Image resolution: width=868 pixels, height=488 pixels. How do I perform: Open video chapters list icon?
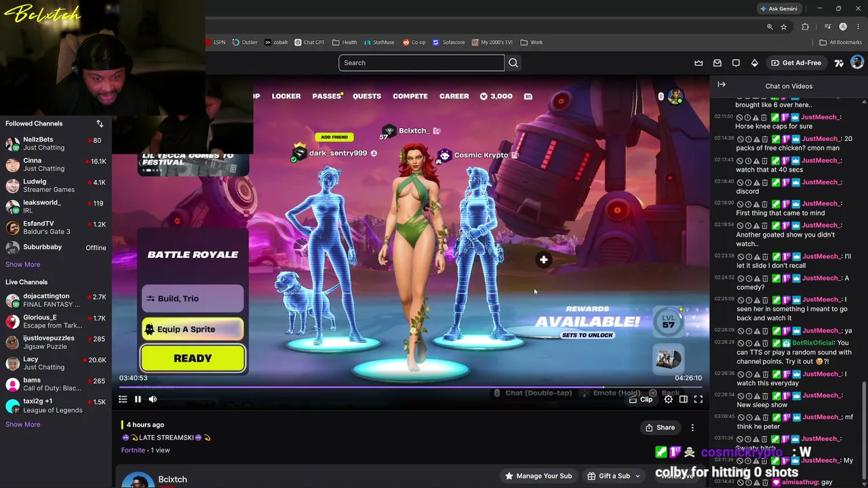(123, 399)
